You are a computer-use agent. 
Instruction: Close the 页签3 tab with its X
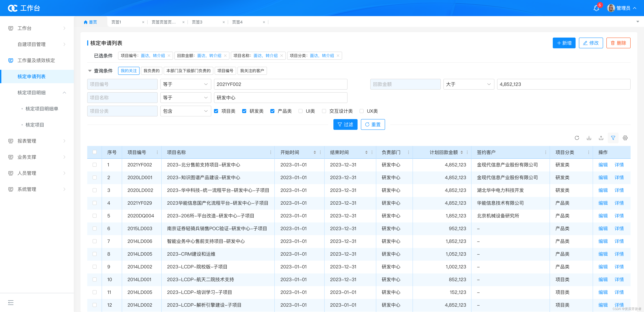coord(224,22)
